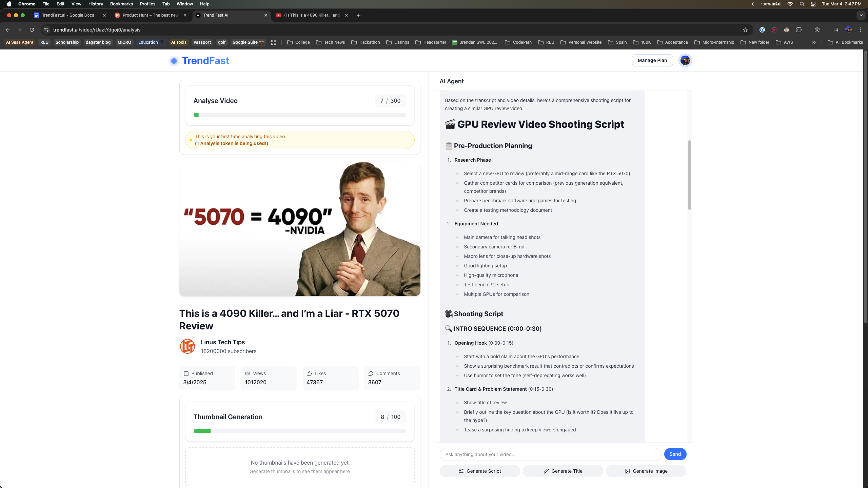Reload the current page
The image size is (868, 488).
pyautogui.click(x=32, y=30)
